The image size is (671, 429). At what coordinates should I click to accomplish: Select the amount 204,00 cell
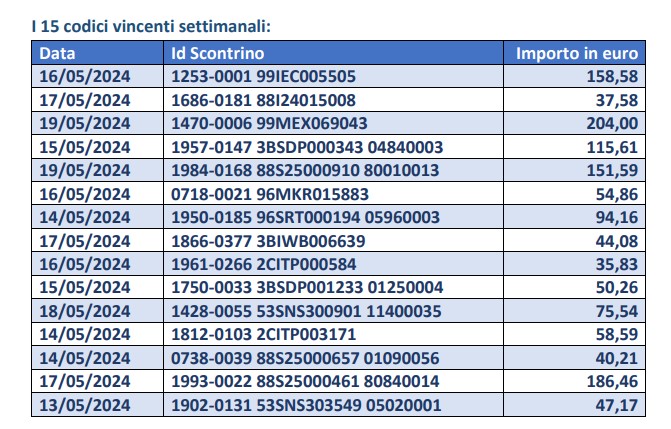[574, 123]
